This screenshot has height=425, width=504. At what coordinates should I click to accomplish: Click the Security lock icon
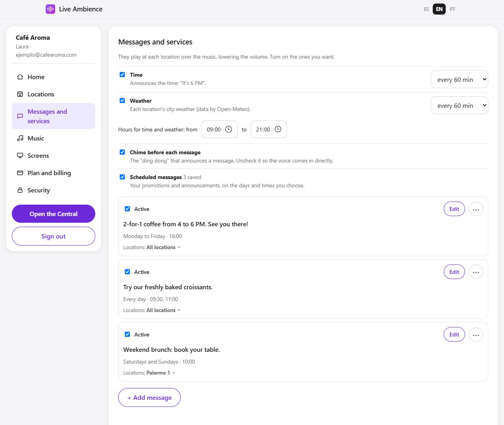click(x=20, y=190)
